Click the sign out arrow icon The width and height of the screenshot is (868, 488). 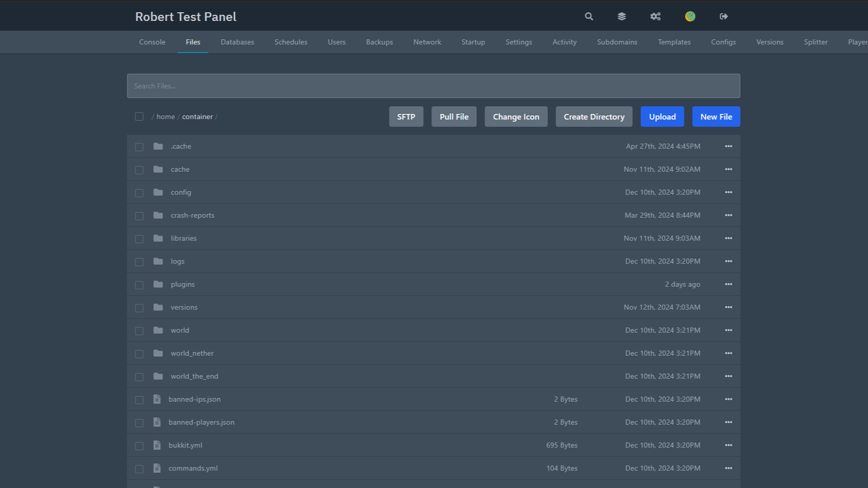coord(724,16)
